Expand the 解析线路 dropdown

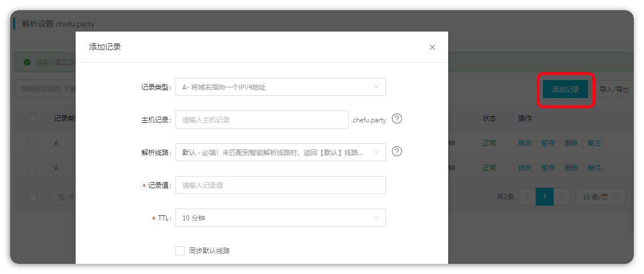[x=281, y=152]
